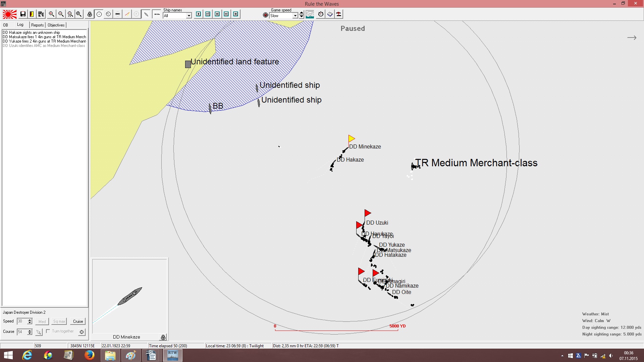Toggle the range circle display button
644x362 pixels.
click(x=99, y=14)
